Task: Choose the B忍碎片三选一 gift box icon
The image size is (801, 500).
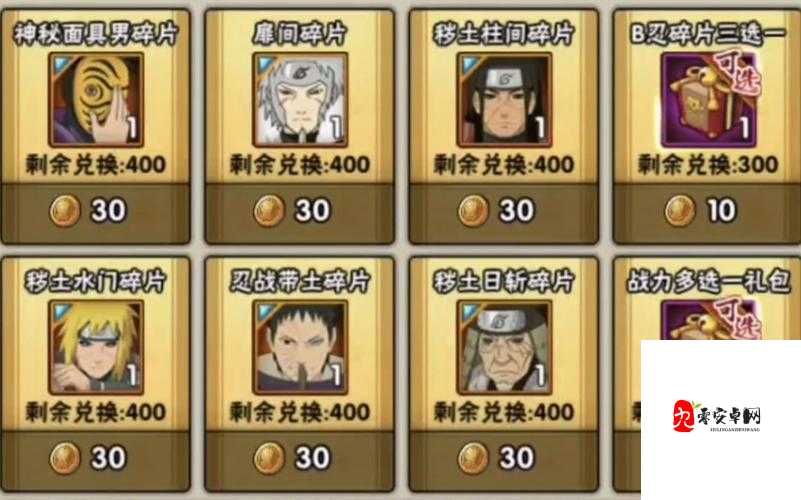Action: click(709, 100)
